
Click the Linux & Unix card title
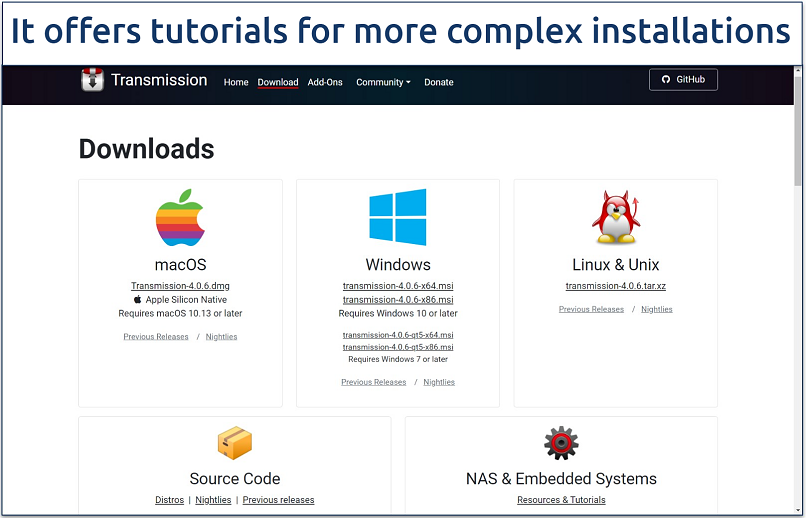616,265
